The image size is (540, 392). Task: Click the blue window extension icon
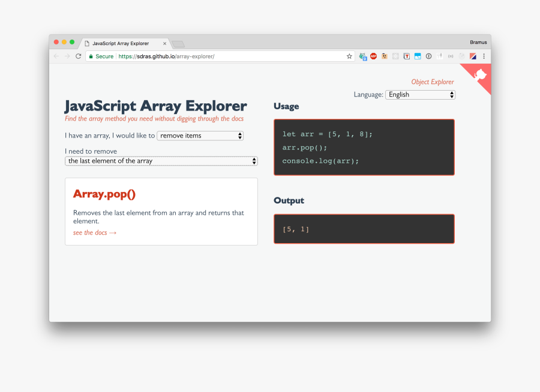(x=418, y=56)
